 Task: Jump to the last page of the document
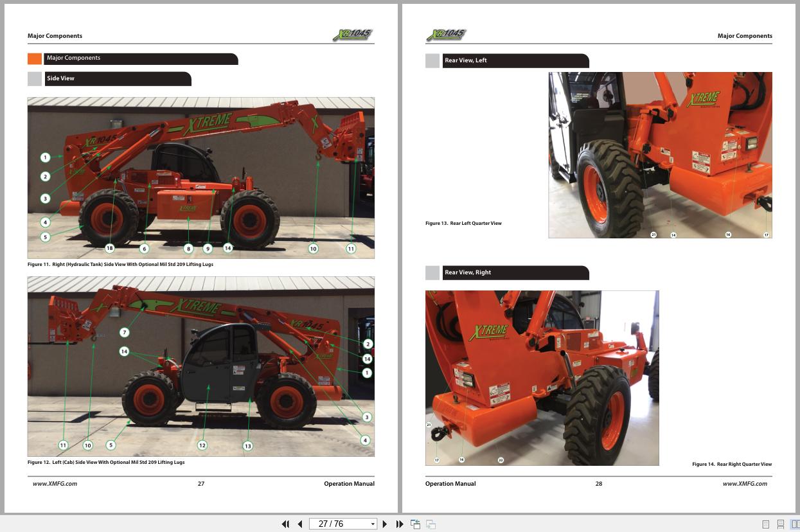(400, 524)
